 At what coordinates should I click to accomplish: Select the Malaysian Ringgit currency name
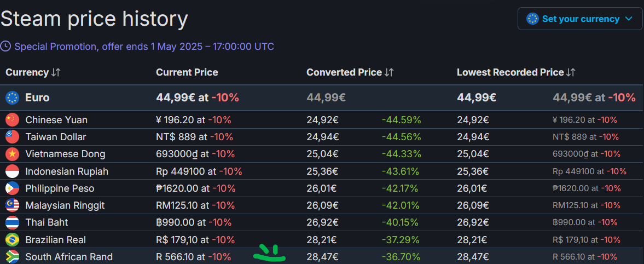tap(65, 205)
